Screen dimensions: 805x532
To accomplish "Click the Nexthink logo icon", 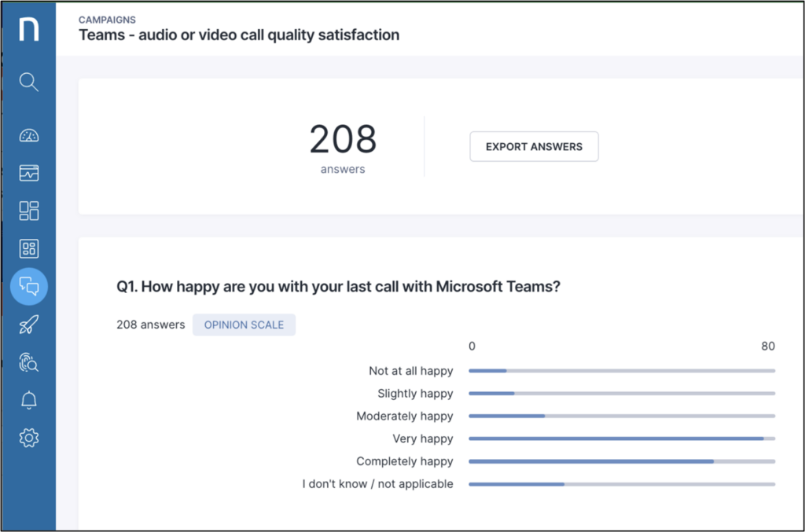I will tap(29, 29).
